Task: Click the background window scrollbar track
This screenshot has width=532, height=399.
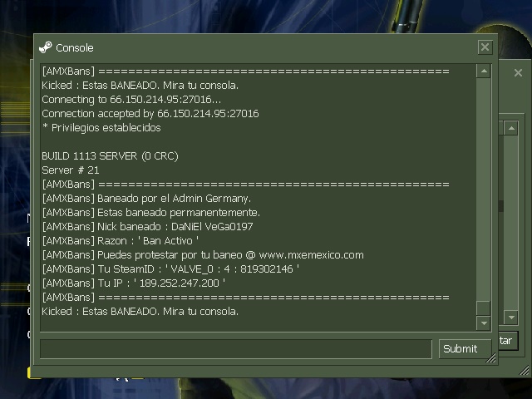Action: (x=511, y=223)
